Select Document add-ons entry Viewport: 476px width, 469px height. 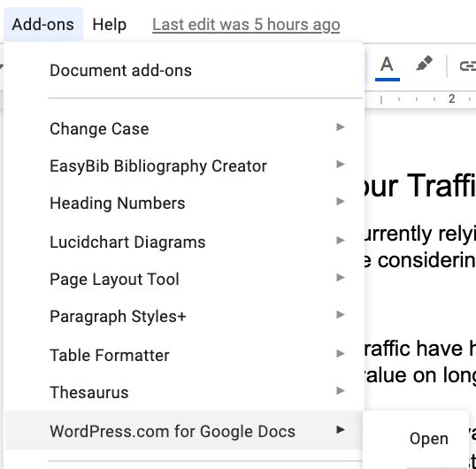click(184, 71)
